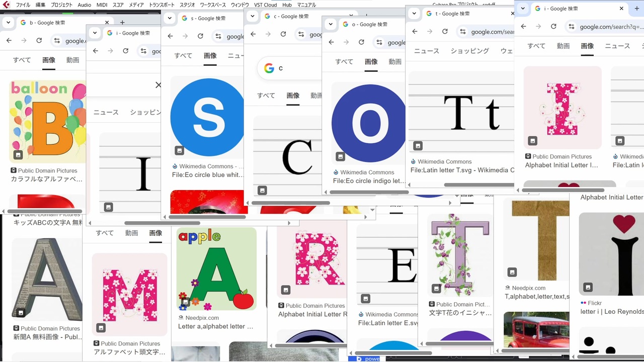Click the back arrow in the "t - Google 検索" window
Screen dimensions: 644x362
(x=415, y=31)
